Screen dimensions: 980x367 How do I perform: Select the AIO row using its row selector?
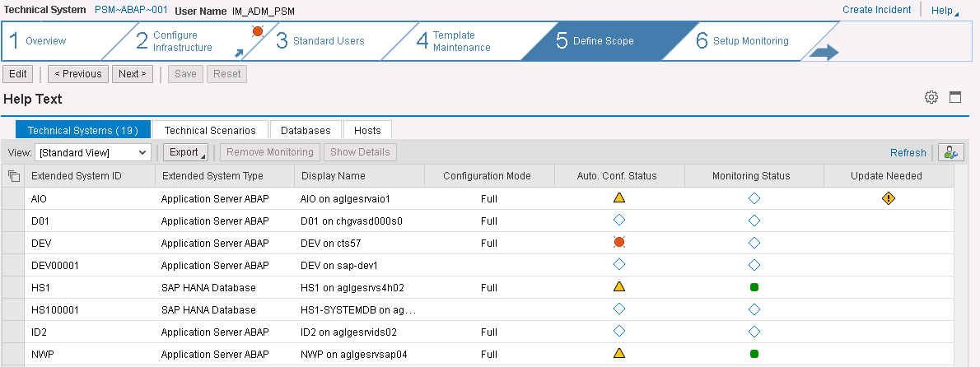click(x=13, y=198)
